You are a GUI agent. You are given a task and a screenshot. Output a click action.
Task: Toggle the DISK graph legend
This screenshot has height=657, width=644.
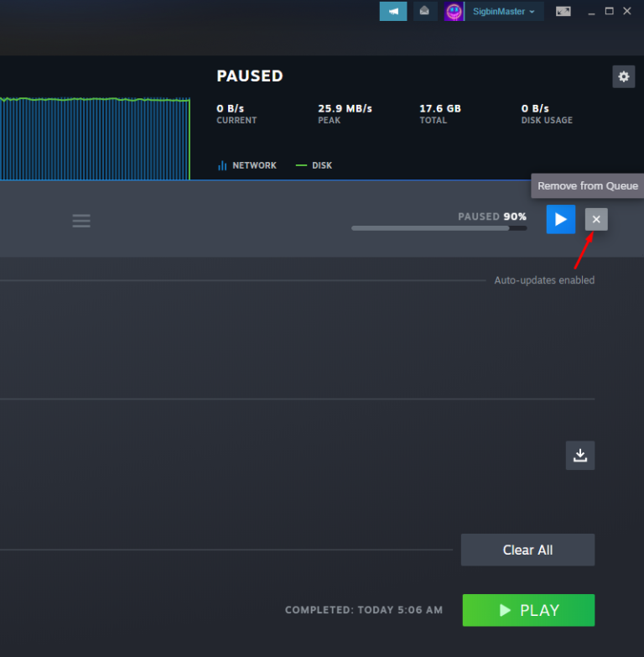[314, 165]
